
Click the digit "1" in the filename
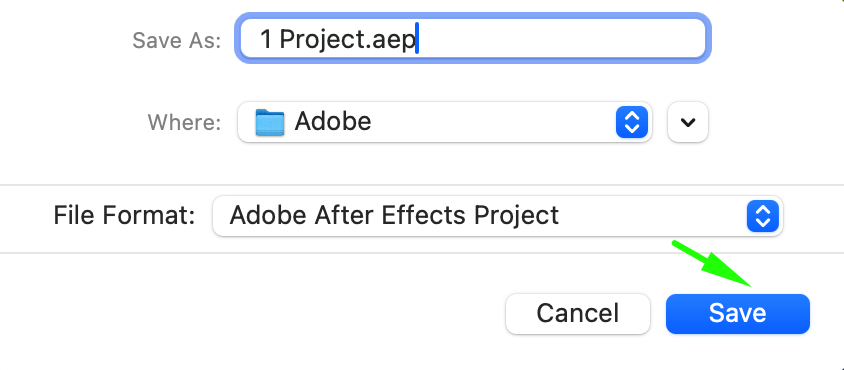point(266,40)
